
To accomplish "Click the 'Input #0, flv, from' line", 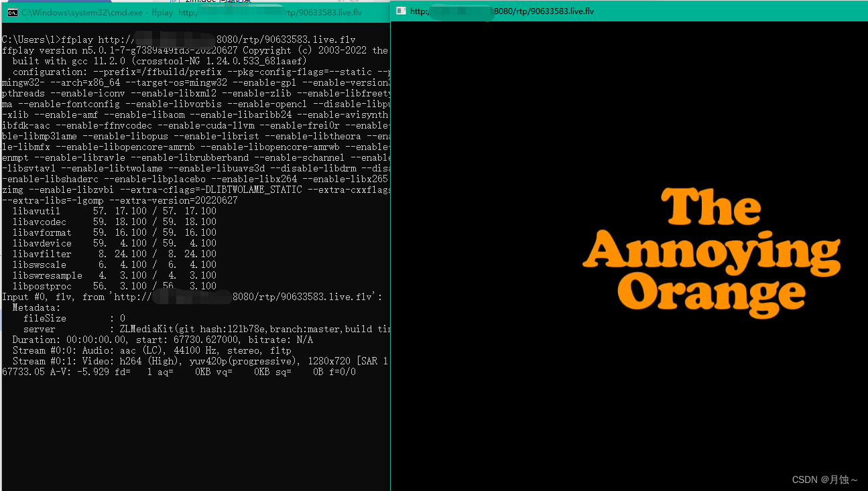I will [x=192, y=297].
